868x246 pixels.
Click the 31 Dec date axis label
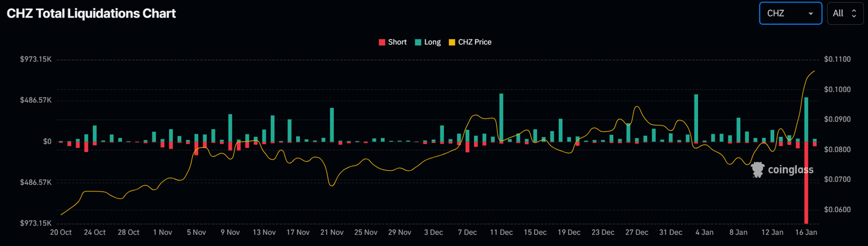(x=671, y=232)
